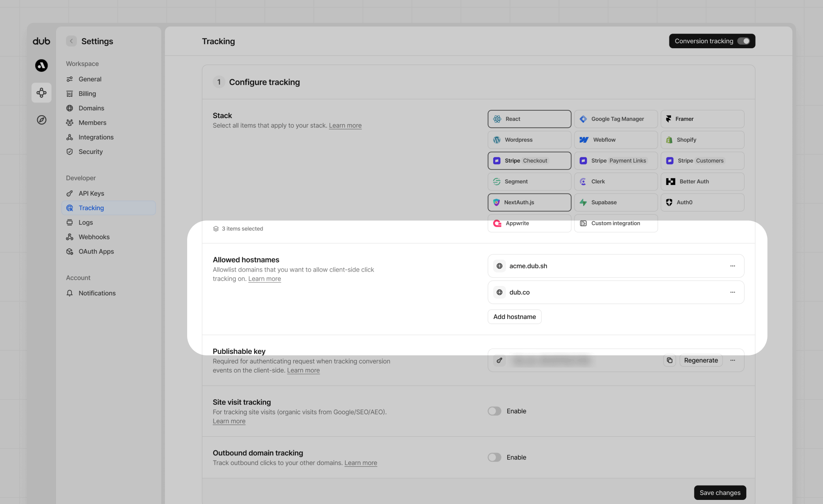Select the Shopify stack option
The width and height of the screenshot is (823, 504).
click(702, 140)
